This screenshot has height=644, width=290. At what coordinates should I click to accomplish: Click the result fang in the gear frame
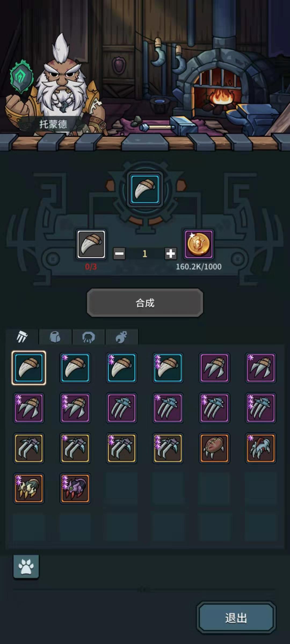(x=145, y=189)
